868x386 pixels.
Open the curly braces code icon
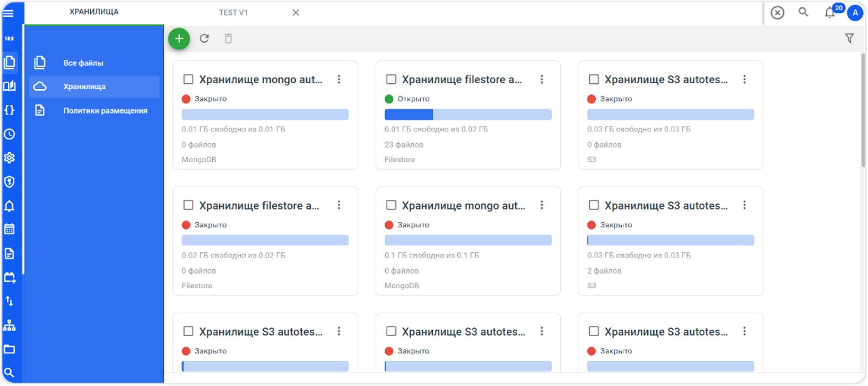pos(9,110)
